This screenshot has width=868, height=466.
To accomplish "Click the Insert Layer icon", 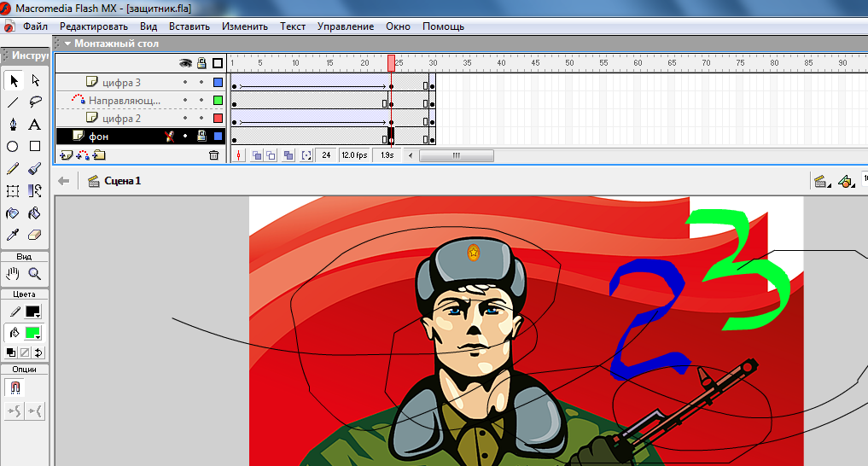I will pos(67,155).
